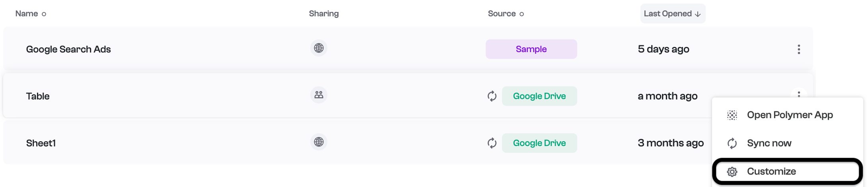Click the Google Drive badge on Sheet1 row

pyautogui.click(x=539, y=143)
